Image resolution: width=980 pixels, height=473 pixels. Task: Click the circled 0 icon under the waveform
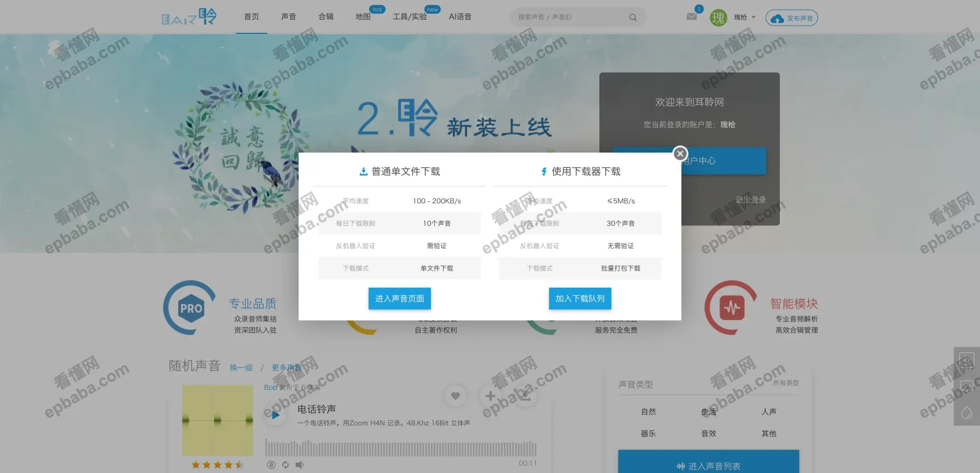[271, 465]
